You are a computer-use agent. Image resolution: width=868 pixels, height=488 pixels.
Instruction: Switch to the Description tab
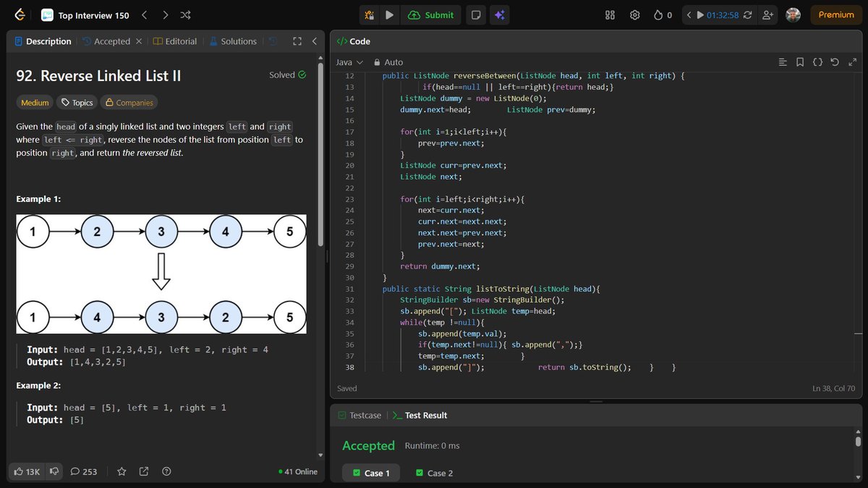click(x=43, y=41)
